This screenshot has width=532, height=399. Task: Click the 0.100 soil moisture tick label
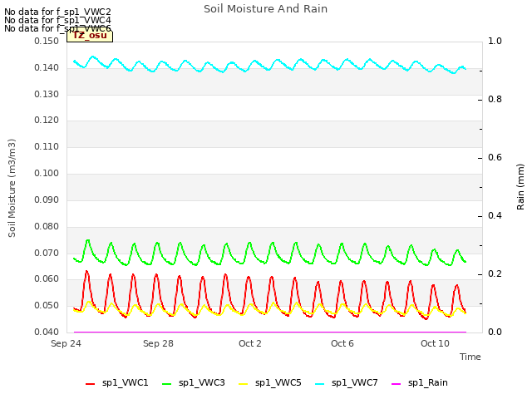(x=47, y=174)
